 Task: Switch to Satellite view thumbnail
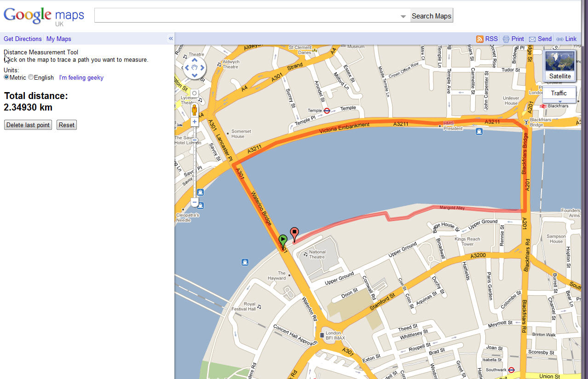560,66
